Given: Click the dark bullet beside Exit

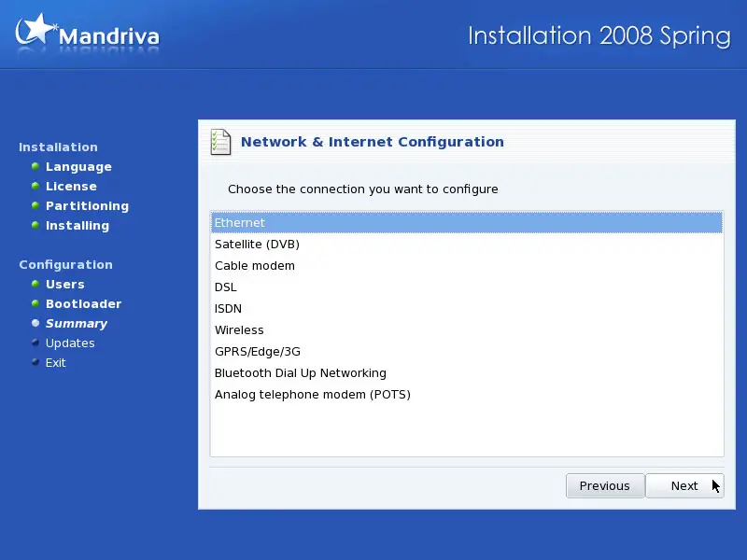Looking at the screenshot, I should [35, 362].
